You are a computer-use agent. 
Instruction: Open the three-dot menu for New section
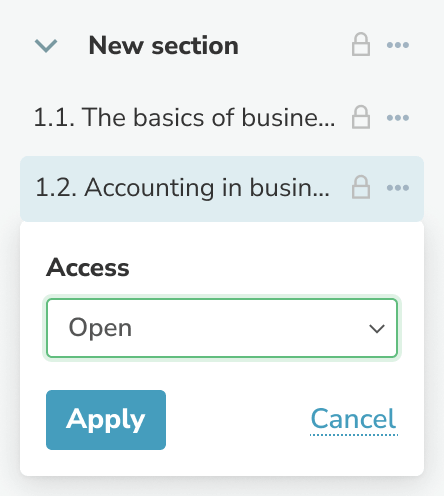click(x=398, y=45)
